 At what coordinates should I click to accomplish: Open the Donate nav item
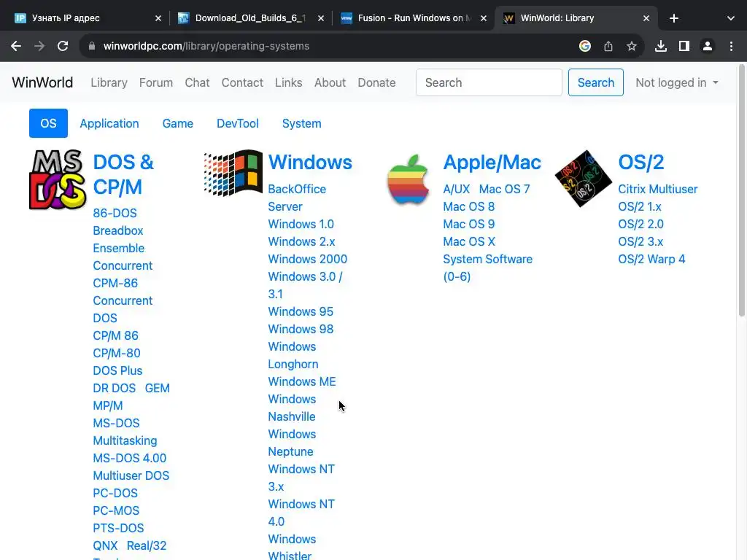coord(376,82)
